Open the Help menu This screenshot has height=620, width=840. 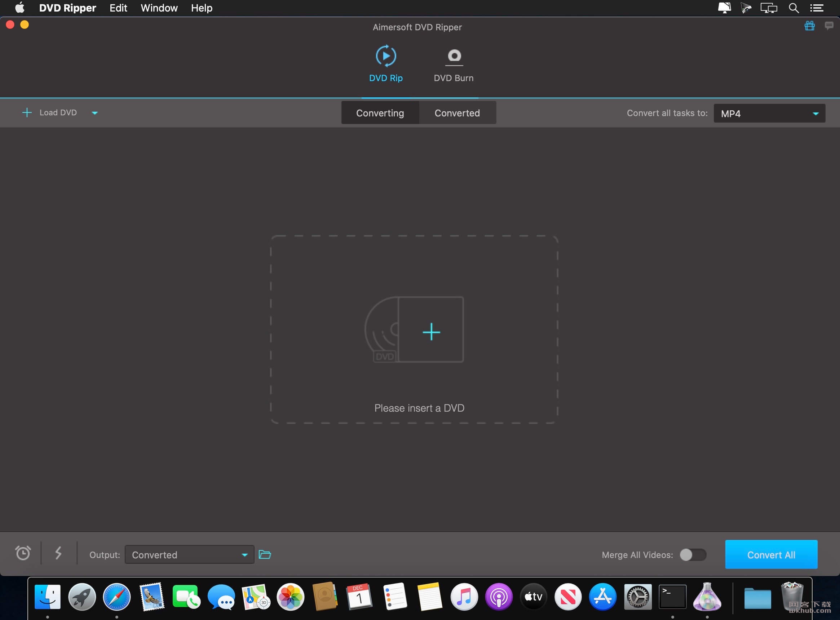pyautogui.click(x=202, y=8)
